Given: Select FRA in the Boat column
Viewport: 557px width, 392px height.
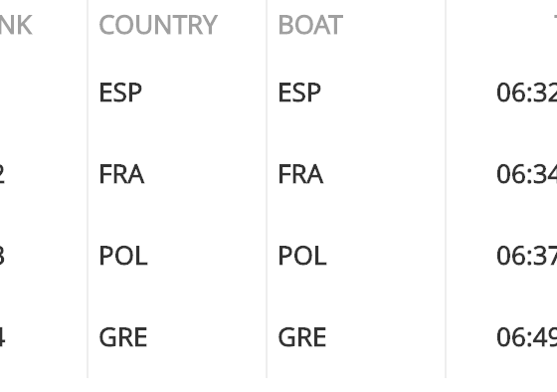Looking at the screenshot, I should click(300, 174).
